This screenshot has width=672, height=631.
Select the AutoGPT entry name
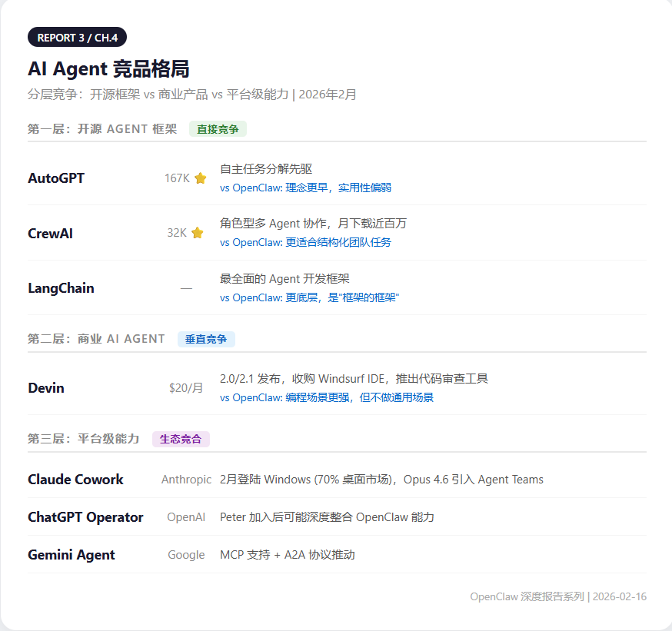click(55, 178)
